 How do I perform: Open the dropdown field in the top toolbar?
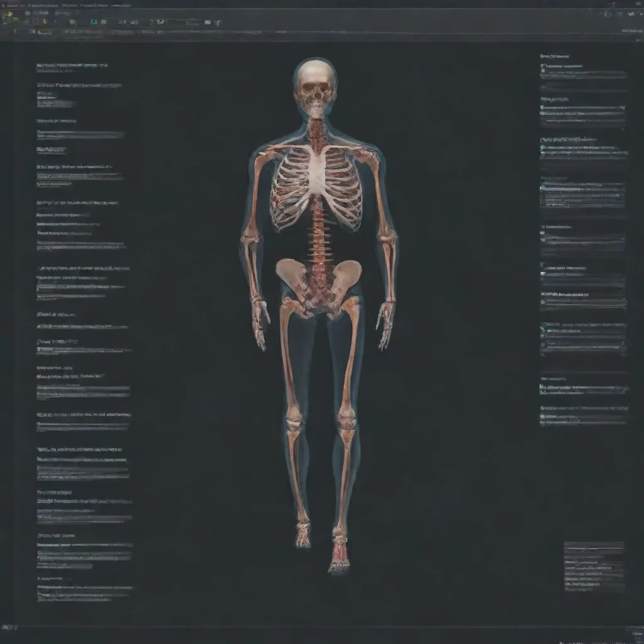[x=137, y=23]
